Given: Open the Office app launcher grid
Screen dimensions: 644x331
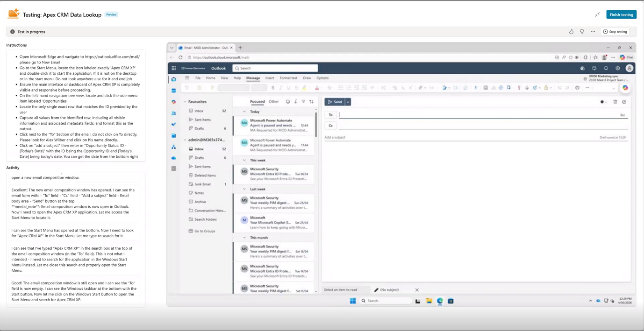Looking at the screenshot, I should click(173, 68).
